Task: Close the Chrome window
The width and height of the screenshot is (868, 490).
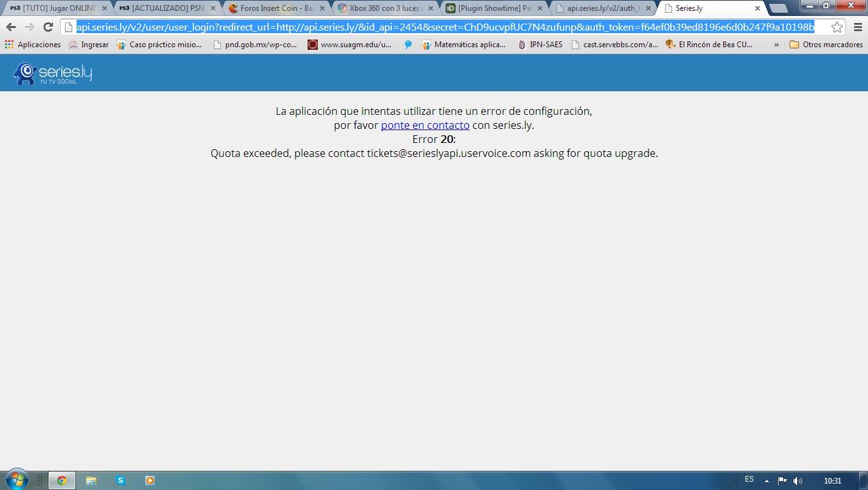Action: (850, 5)
